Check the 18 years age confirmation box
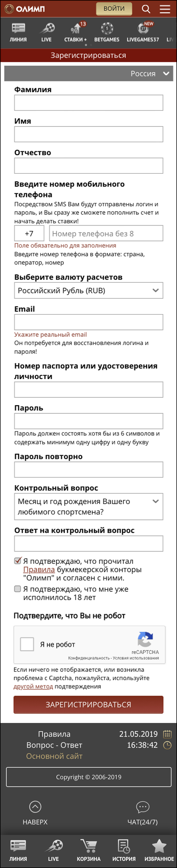This screenshot has height=868, width=177. [x=18, y=589]
